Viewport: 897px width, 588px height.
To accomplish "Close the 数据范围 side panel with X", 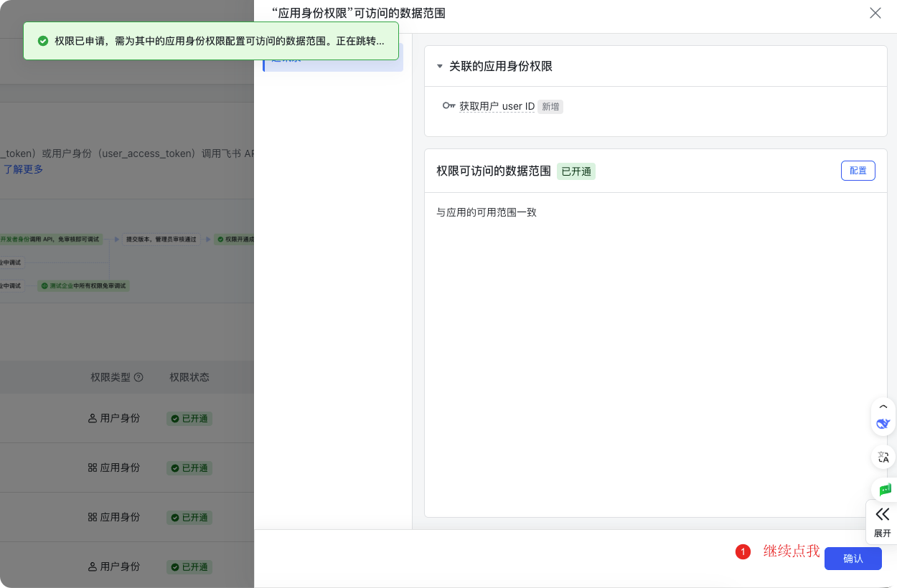I will click(x=875, y=13).
